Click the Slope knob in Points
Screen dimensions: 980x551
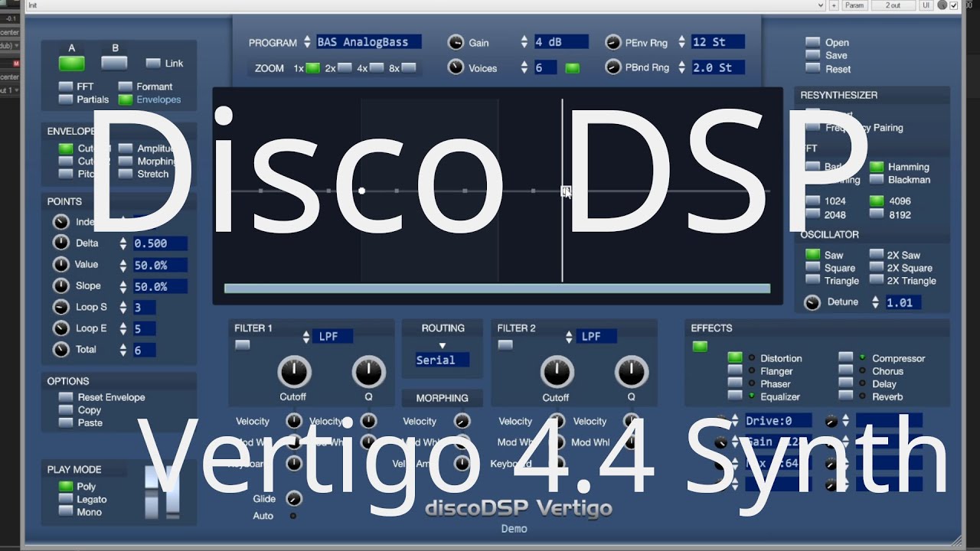click(x=60, y=286)
